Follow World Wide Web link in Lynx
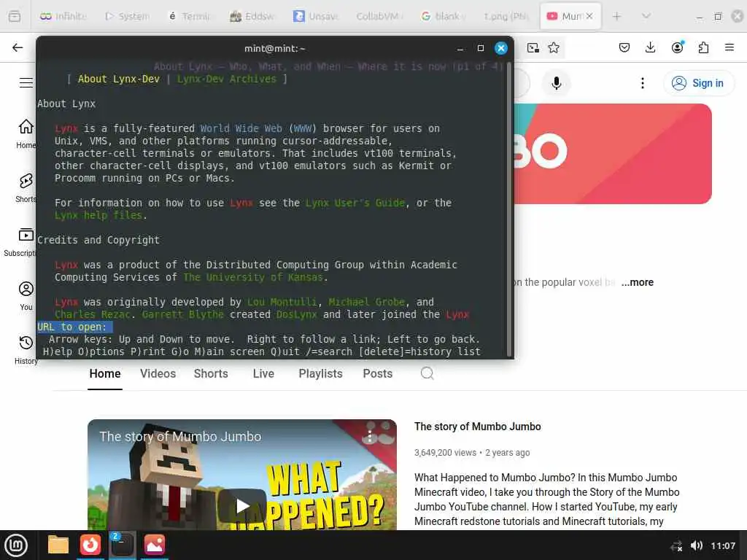Viewport: 747px width, 560px height. point(241,128)
